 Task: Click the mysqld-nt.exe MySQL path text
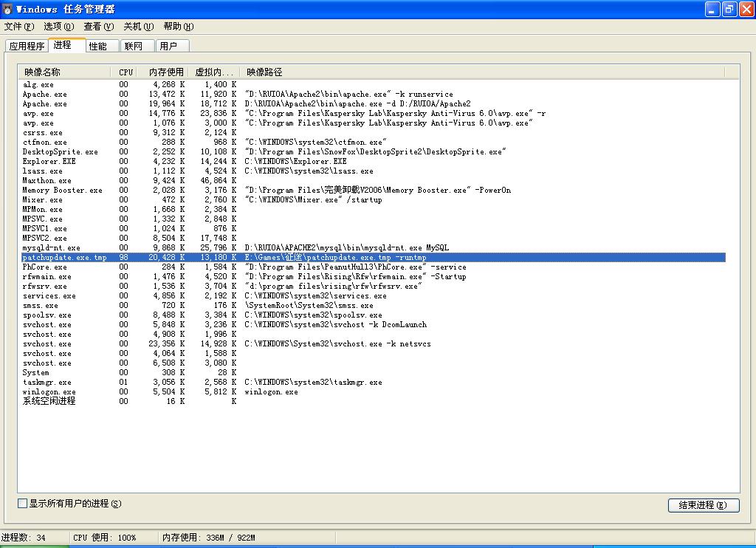point(347,248)
